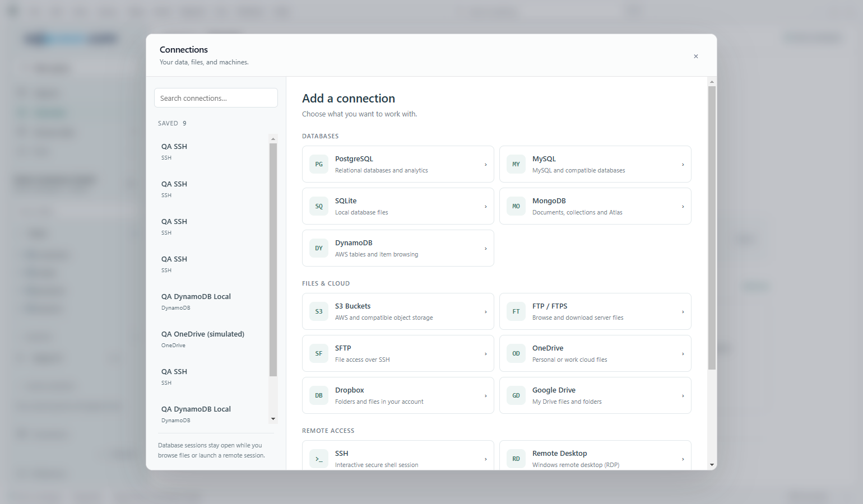Click the SF icon on the SFTP card
The image size is (863, 504).
[319, 353]
